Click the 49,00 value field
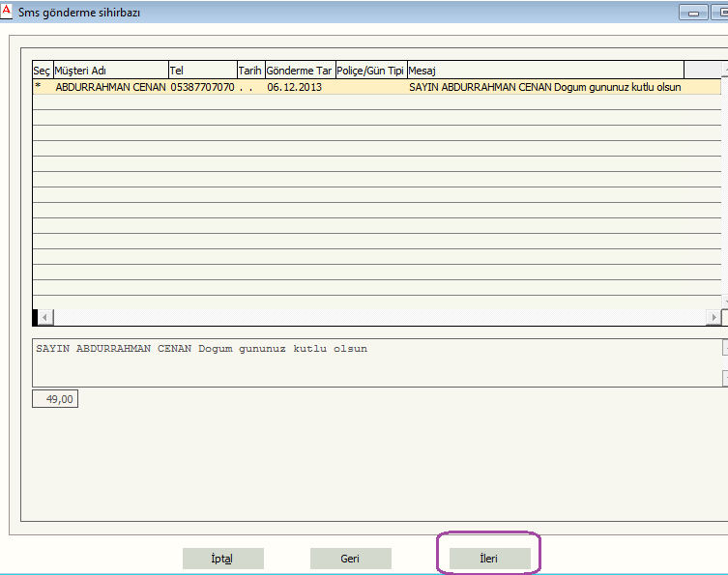The width and height of the screenshot is (728, 575). pyautogui.click(x=55, y=398)
